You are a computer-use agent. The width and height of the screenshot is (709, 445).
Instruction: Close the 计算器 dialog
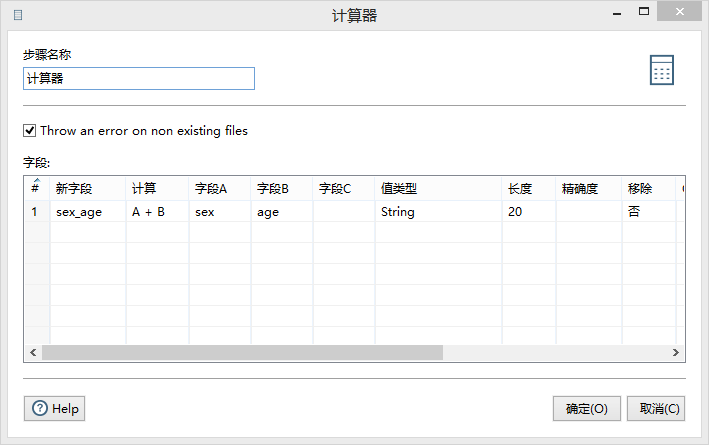(x=680, y=11)
